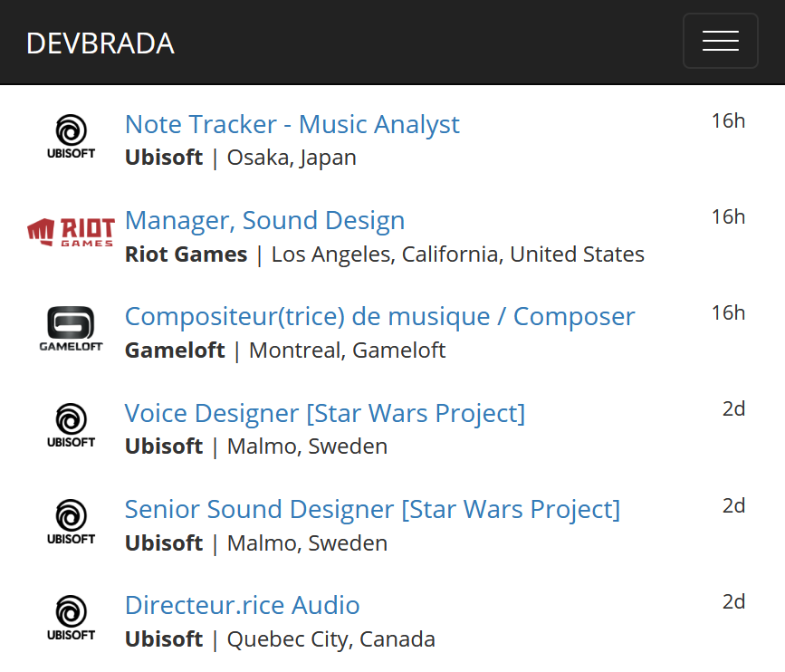Open the hamburger navigation menu
Image resolution: width=785 pixels, height=672 pixels.
(720, 41)
